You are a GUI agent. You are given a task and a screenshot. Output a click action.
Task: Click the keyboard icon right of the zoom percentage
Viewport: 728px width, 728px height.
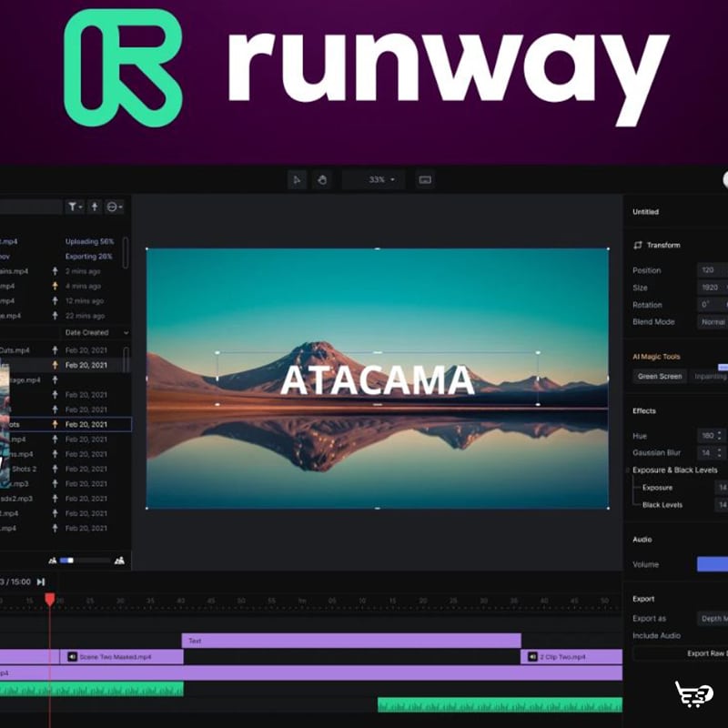(x=425, y=179)
